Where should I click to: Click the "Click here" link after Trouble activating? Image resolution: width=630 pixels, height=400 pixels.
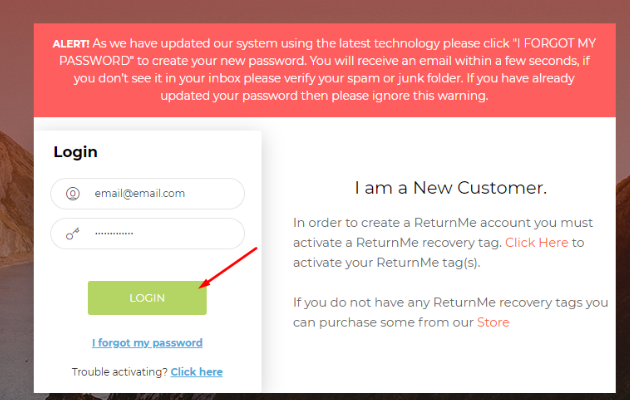pos(196,372)
